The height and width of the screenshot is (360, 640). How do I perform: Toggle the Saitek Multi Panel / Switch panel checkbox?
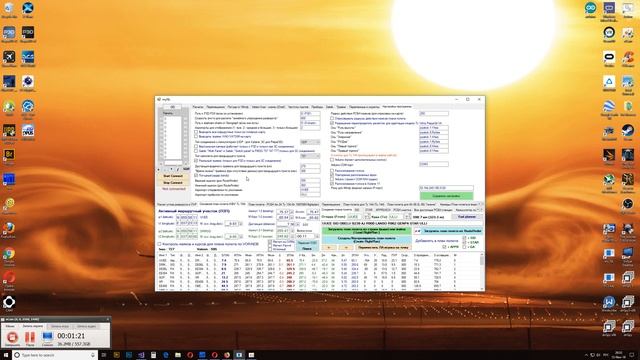click(196, 151)
